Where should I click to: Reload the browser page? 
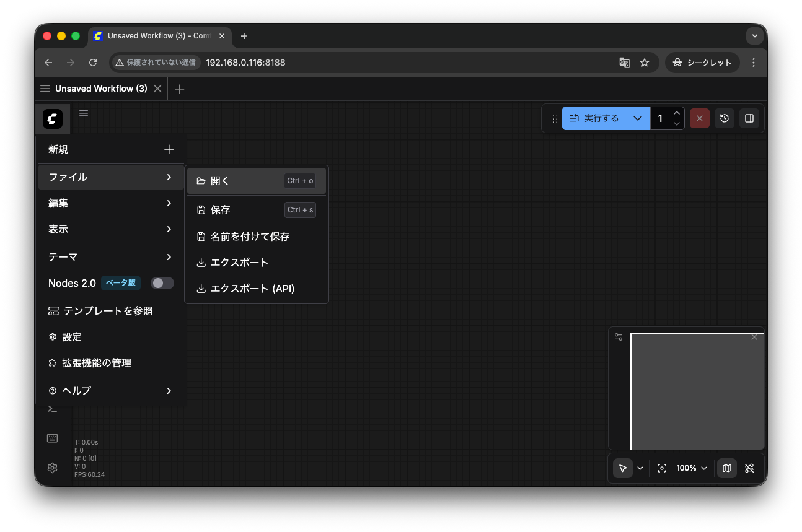[x=93, y=63]
